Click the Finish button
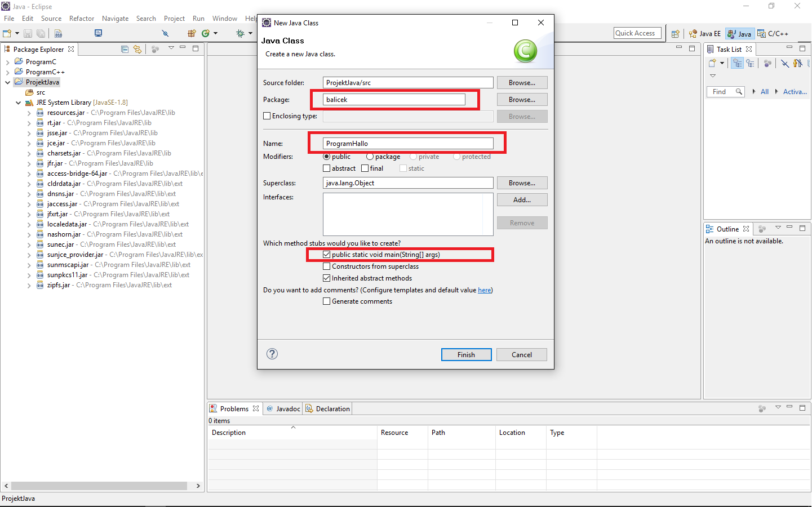This screenshot has height=507, width=812. 466,355
